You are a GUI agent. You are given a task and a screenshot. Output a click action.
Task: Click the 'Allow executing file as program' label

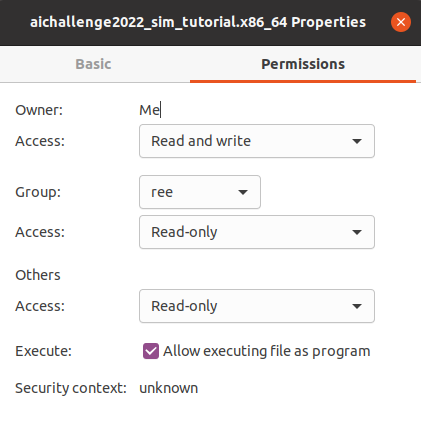[267, 351]
